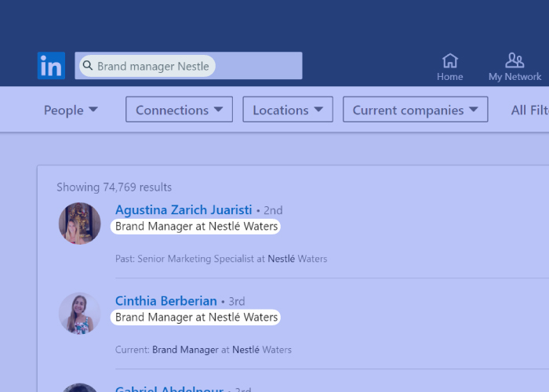Select Agustina's Brand Manager at Nestlé Waters headline

tap(196, 227)
